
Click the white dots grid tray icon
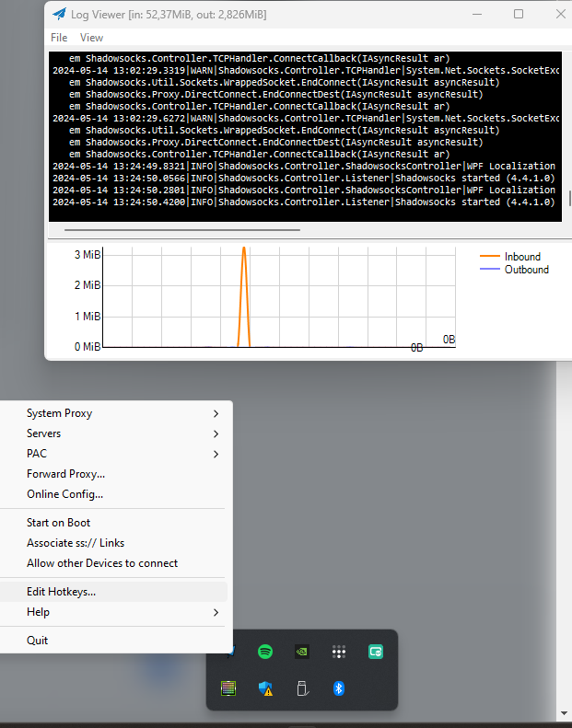[x=338, y=652]
